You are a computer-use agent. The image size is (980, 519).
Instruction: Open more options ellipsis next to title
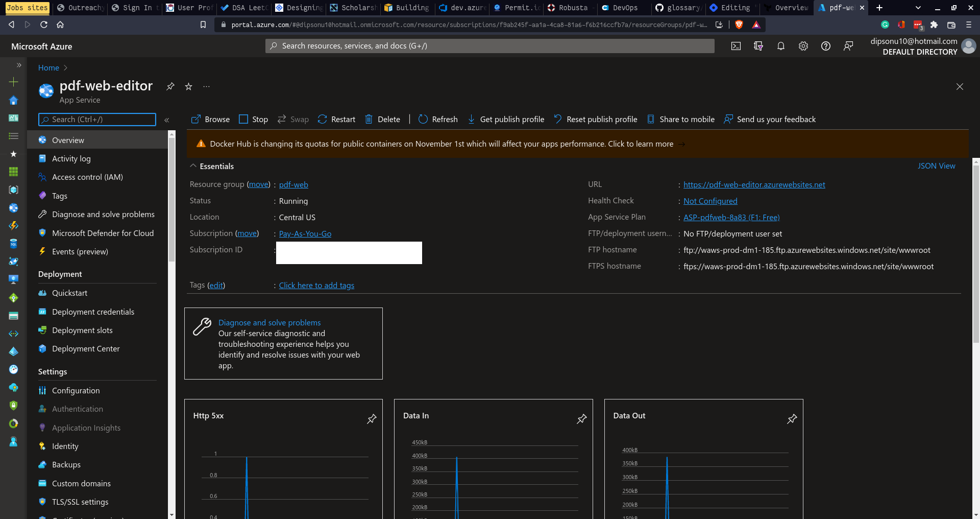[x=206, y=86]
